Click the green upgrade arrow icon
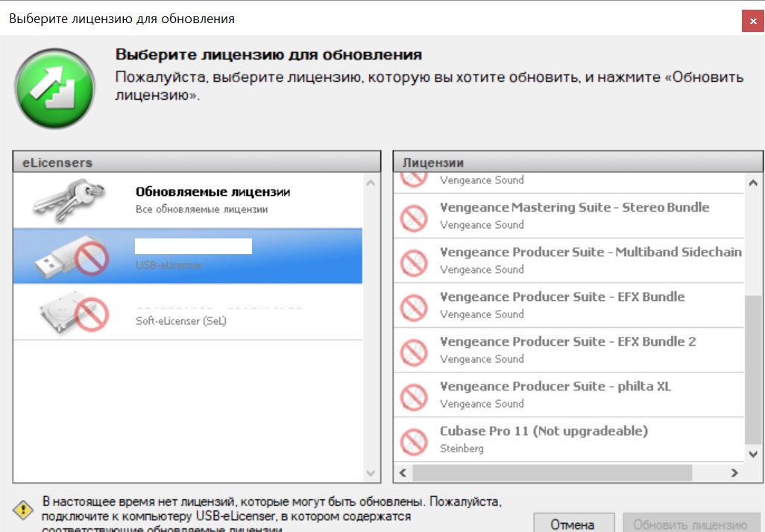765x532 pixels. 54,88
